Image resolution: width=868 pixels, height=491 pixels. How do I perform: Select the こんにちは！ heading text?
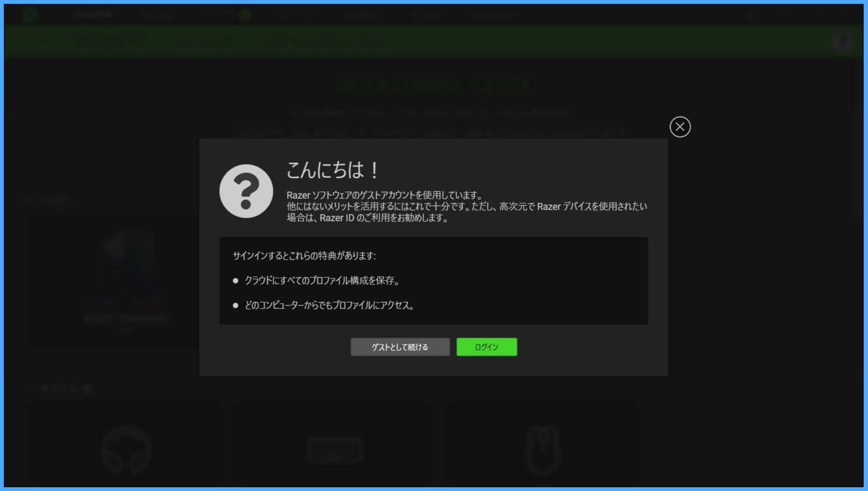333,170
